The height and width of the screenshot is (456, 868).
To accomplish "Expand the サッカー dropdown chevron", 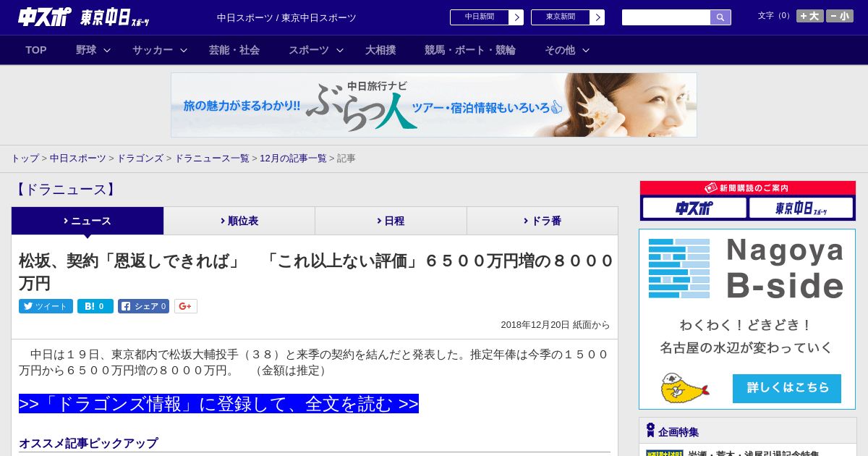I will tap(184, 51).
